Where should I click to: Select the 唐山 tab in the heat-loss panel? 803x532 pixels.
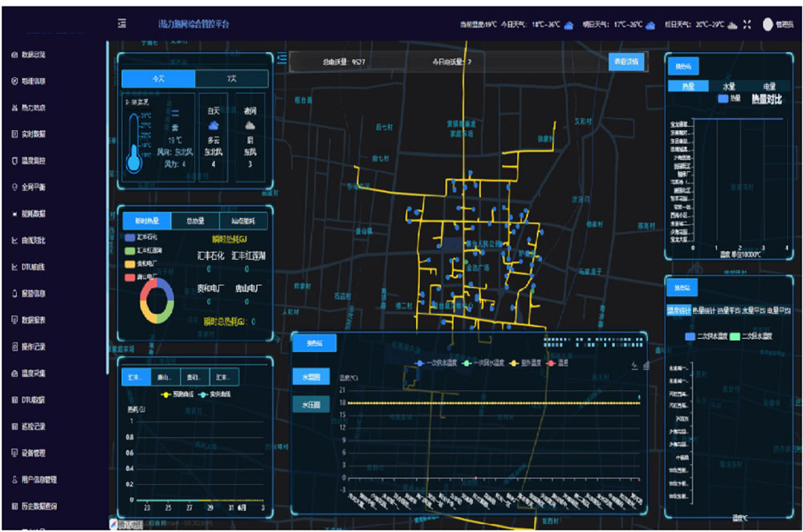pos(165,377)
